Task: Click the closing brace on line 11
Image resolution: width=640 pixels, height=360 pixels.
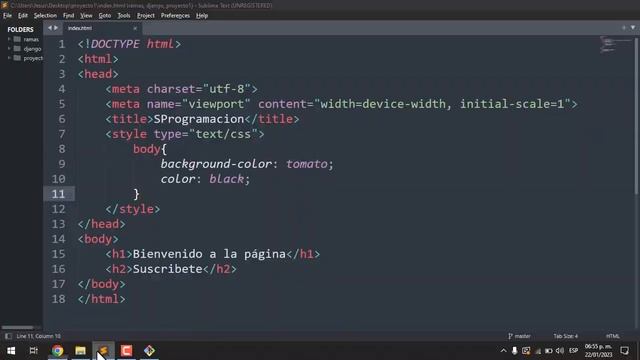Action: [x=136, y=194]
